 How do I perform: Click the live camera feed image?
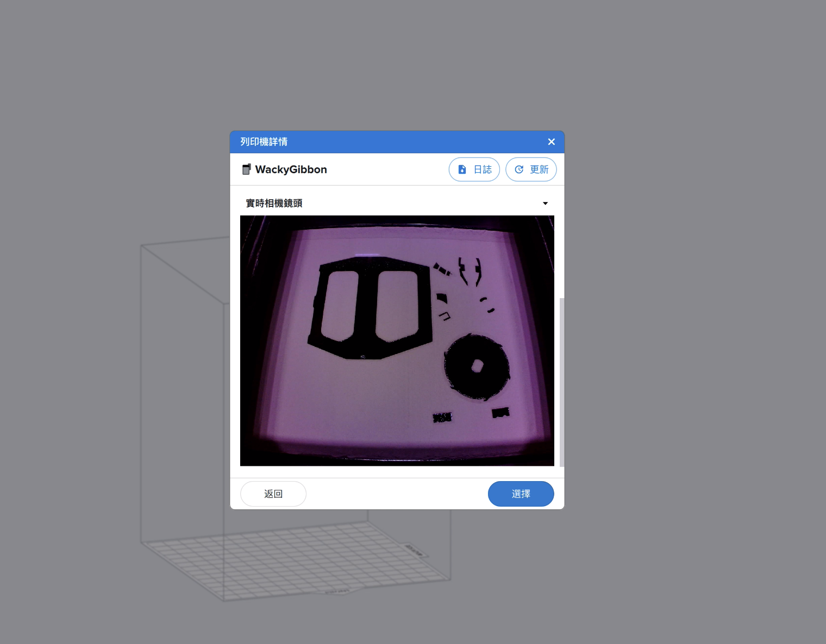click(x=397, y=340)
